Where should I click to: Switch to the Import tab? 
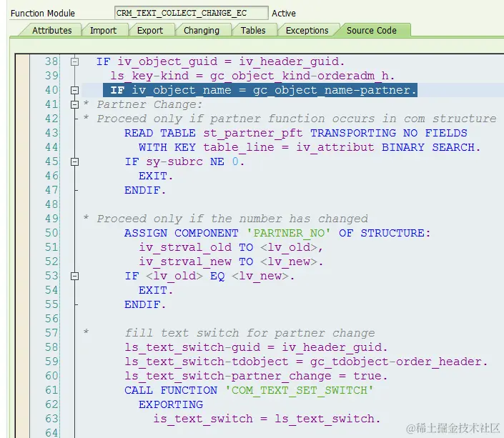tap(103, 30)
